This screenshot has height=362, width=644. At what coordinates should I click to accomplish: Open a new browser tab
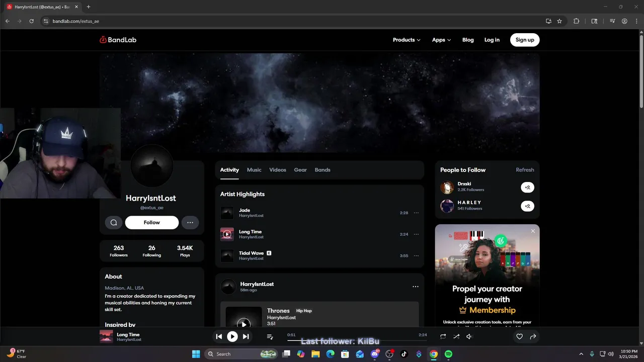click(x=89, y=7)
